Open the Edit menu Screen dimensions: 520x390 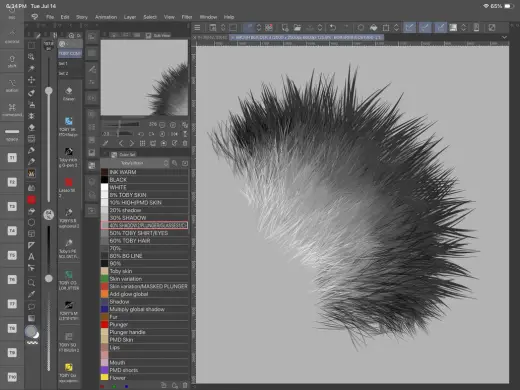tap(65, 17)
